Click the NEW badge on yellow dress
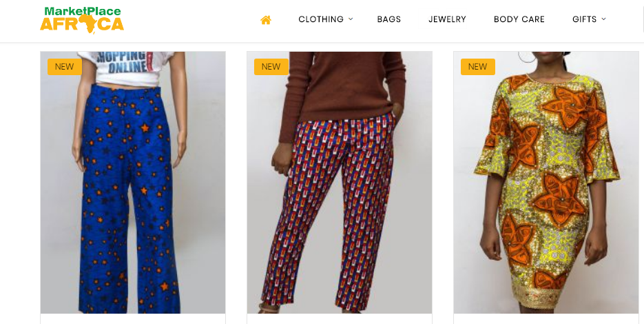 click(477, 67)
